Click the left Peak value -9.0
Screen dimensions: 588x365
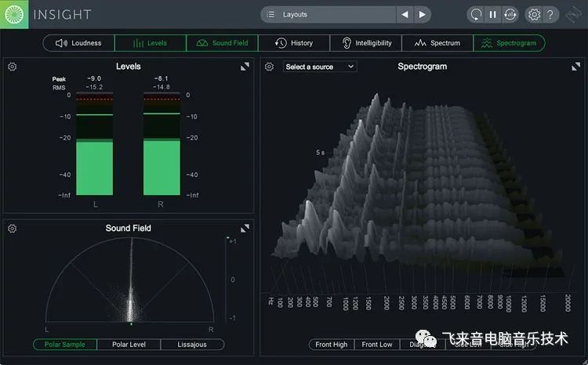pyautogui.click(x=94, y=78)
